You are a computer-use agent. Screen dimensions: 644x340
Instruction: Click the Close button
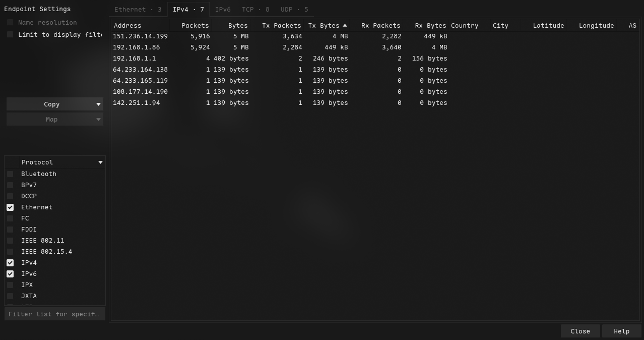click(580, 331)
